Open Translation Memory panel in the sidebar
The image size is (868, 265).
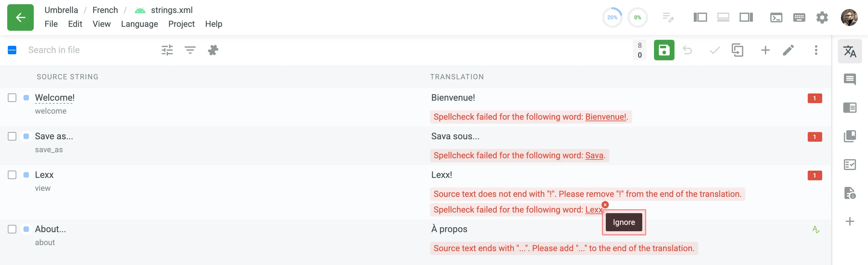tap(850, 136)
